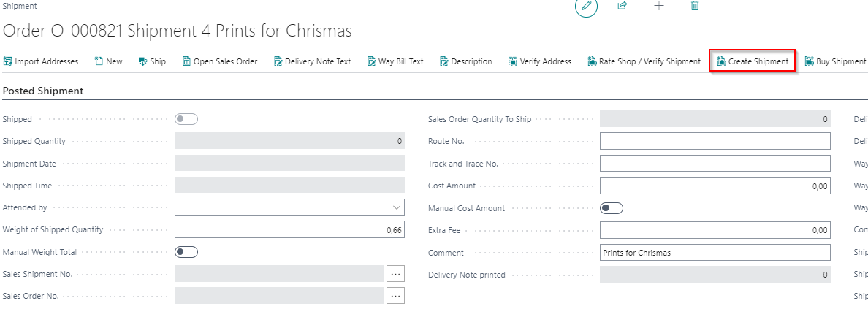
Task: Click the Description action
Action: pyautogui.click(x=465, y=61)
